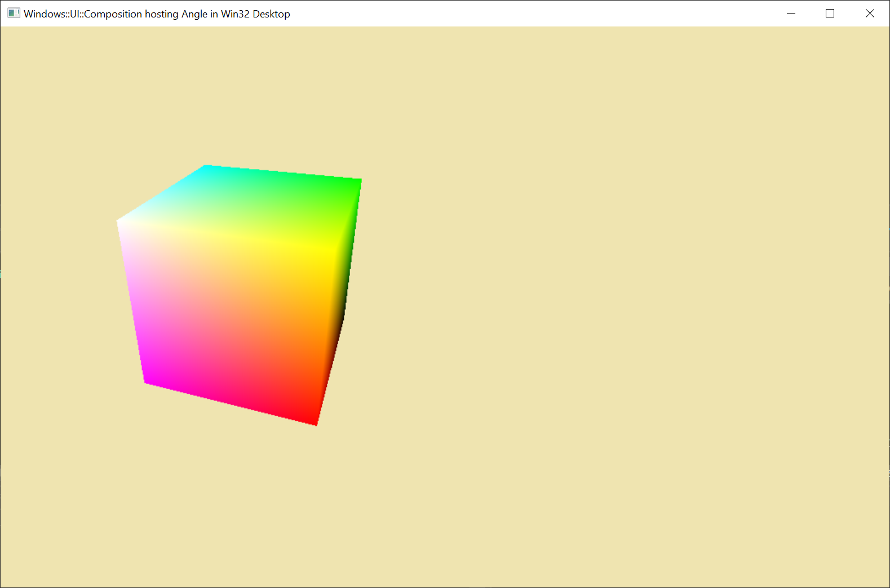The image size is (890, 588).
Task: Click the application icon in the title bar
Action: [14, 14]
